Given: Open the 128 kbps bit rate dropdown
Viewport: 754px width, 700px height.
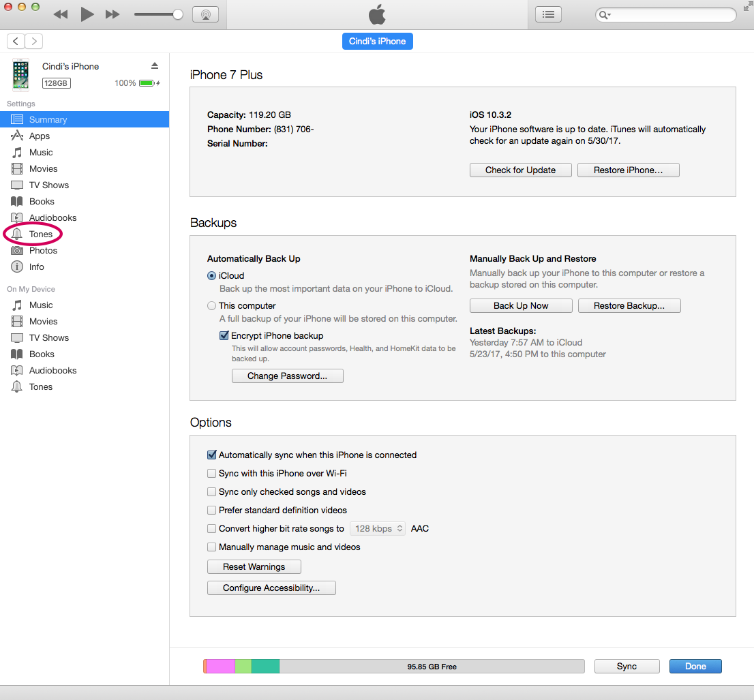Looking at the screenshot, I should click(x=378, y=529).
